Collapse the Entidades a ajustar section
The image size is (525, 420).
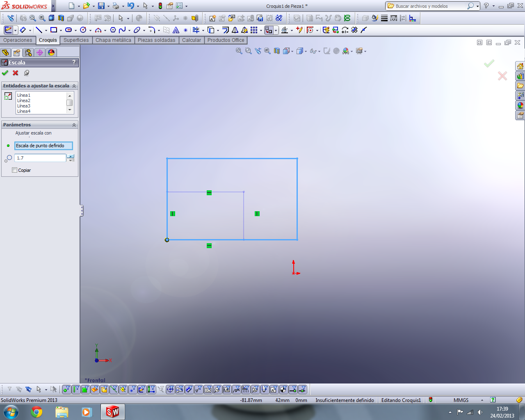[74, 86]
